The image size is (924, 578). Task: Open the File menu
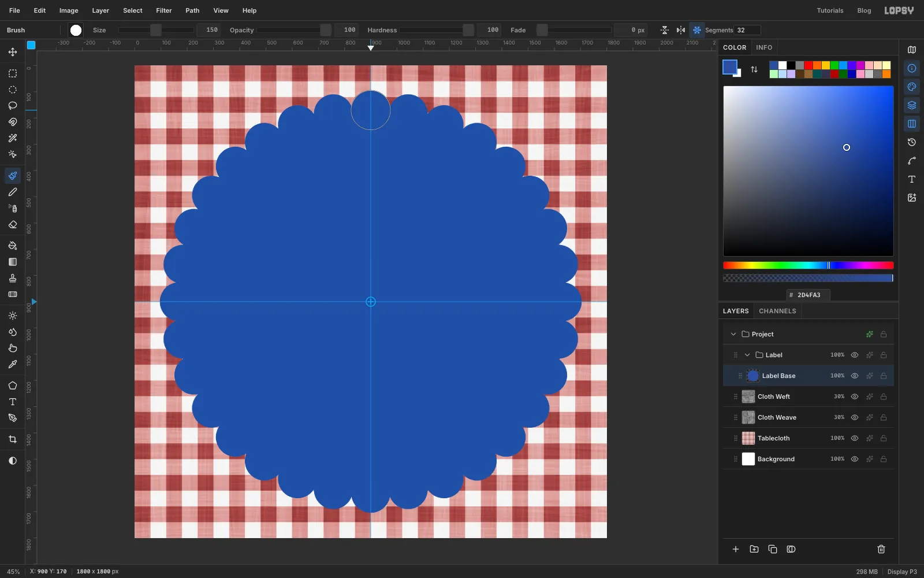pos(14,10)
